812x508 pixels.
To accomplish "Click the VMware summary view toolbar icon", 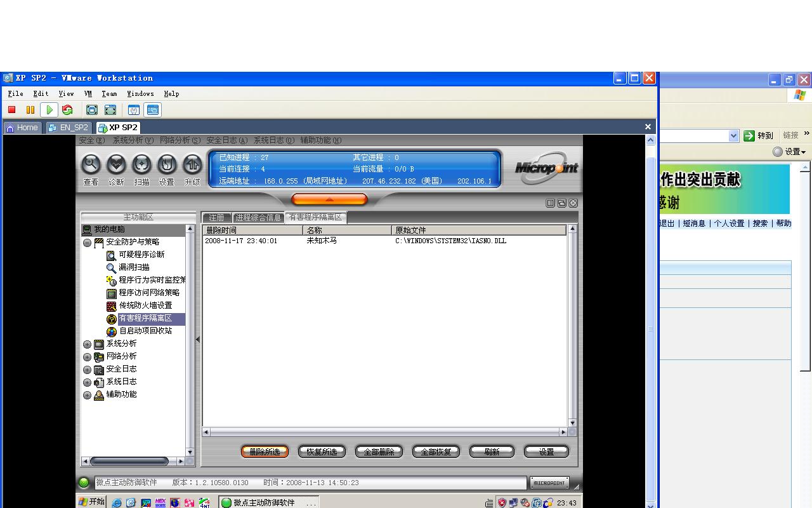I will point(134,110).
